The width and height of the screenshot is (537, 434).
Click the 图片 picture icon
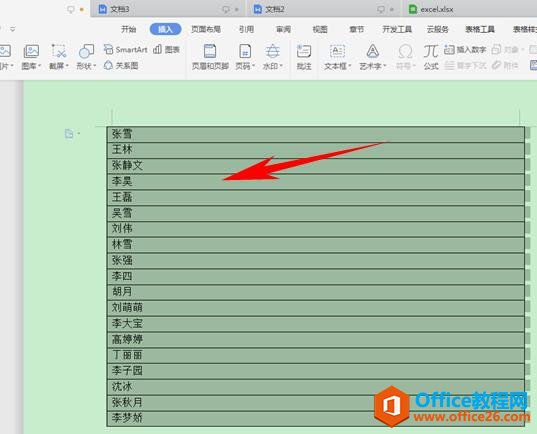[x=5, y=51]
